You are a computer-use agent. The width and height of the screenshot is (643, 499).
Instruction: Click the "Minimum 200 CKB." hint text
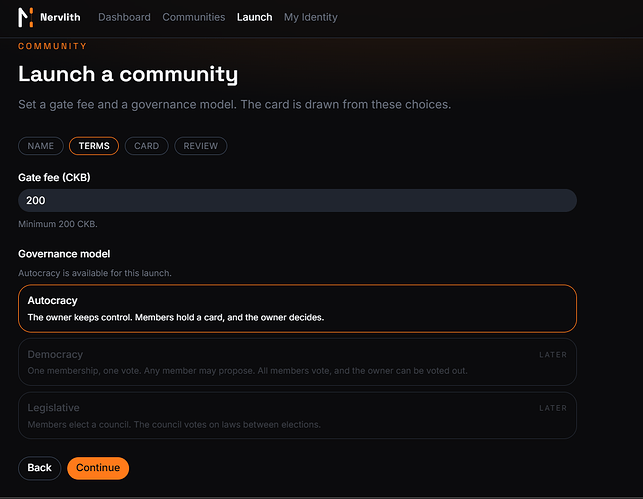click(58, 224)
